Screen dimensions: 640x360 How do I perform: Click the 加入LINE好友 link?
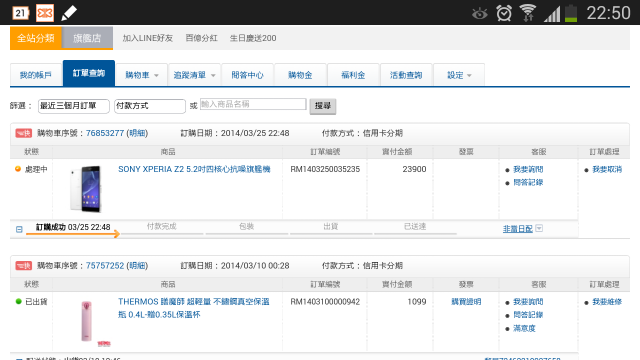coord(148,38)
